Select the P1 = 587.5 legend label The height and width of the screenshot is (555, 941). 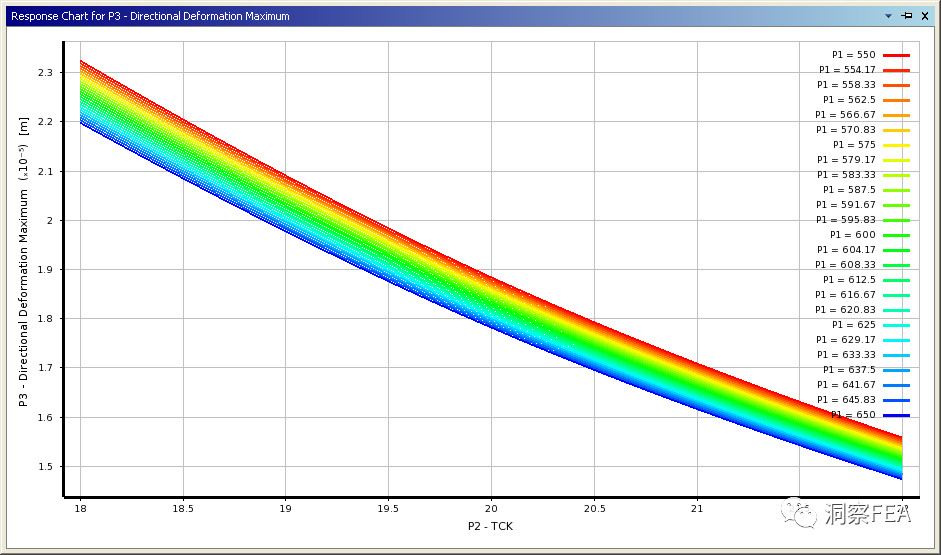click(849, 190)
